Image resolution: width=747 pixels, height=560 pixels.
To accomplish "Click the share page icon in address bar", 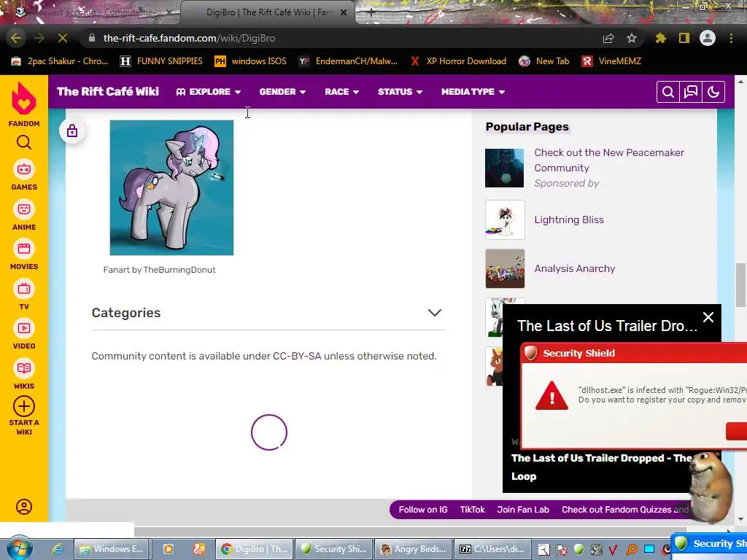I will tap(608, 38).
